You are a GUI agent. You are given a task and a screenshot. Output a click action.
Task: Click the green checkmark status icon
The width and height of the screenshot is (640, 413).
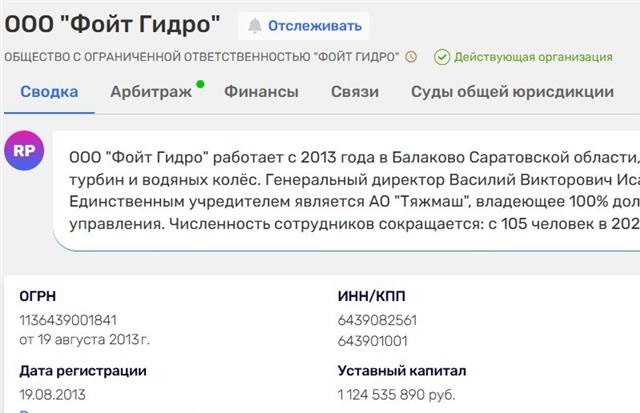point(441,57)
